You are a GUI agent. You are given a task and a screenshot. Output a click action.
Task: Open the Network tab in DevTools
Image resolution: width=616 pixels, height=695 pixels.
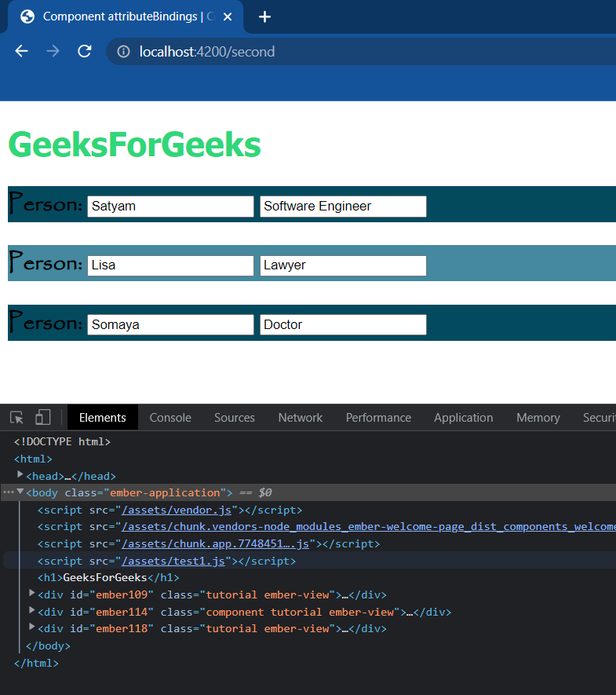click(301, 418)
